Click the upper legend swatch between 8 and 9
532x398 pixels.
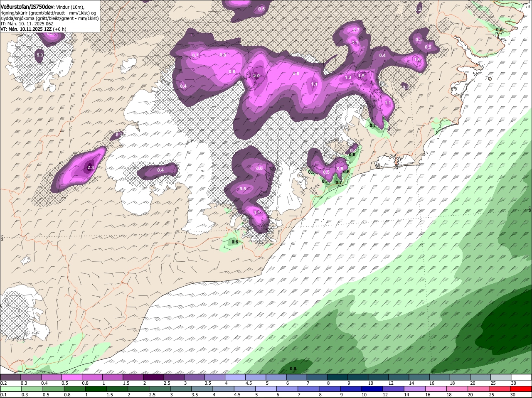[337, 377]
